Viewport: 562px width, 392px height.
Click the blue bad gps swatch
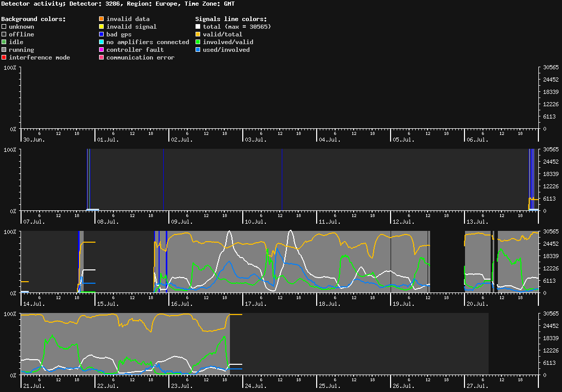[x=102, y=34]
